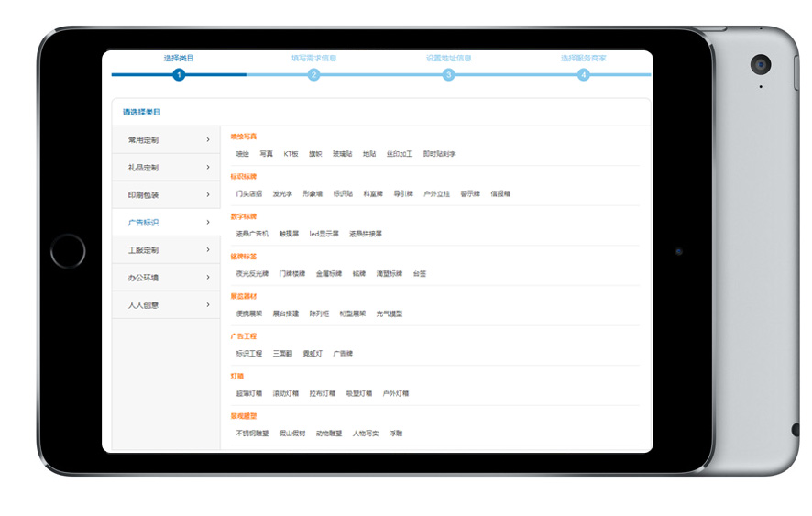Choose the KT板 product link
Screen dimensions: 812x516
pyautogui.click(x=291, y=154)
